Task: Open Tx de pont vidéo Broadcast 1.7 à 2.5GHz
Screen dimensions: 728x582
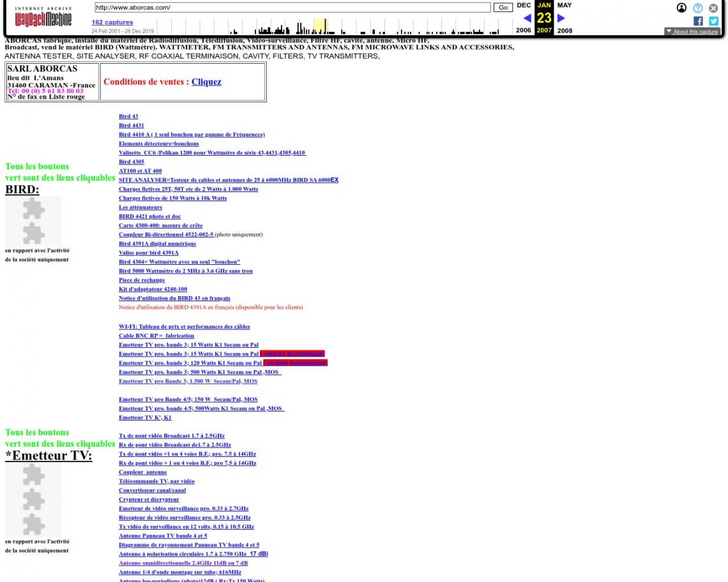Action: (x=172, y=436)
